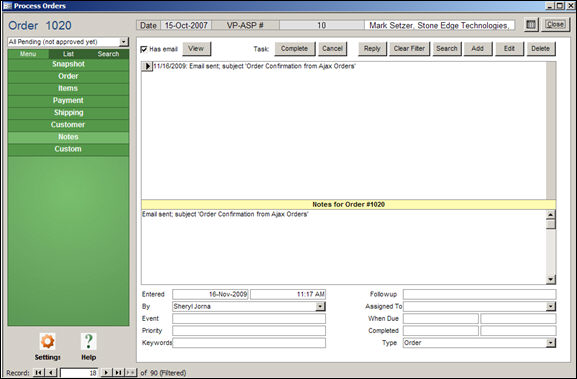
Task: Click the Keywords input field
Action: (249, 343)
